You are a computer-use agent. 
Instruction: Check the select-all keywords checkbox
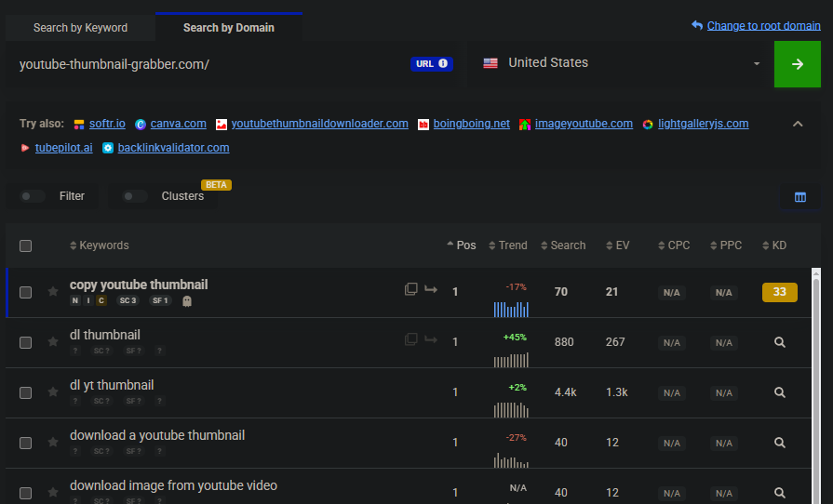click(26, 245)
